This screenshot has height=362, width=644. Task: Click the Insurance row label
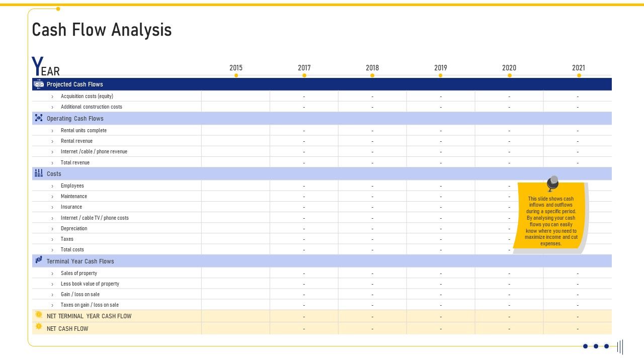(71, 207)
